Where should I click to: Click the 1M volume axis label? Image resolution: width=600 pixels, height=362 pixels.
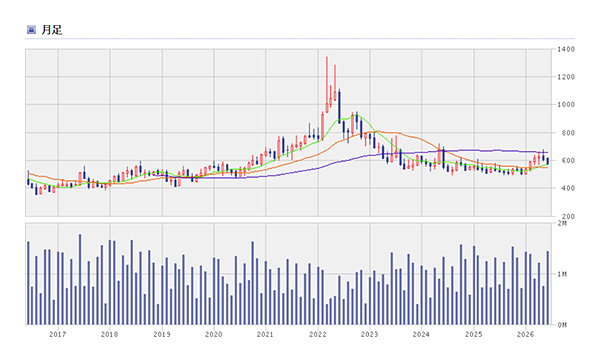click(x=562, y=274)
